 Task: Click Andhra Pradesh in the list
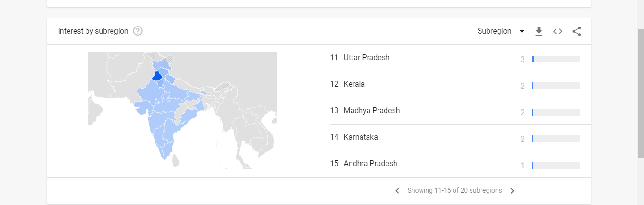coord(370,164)
